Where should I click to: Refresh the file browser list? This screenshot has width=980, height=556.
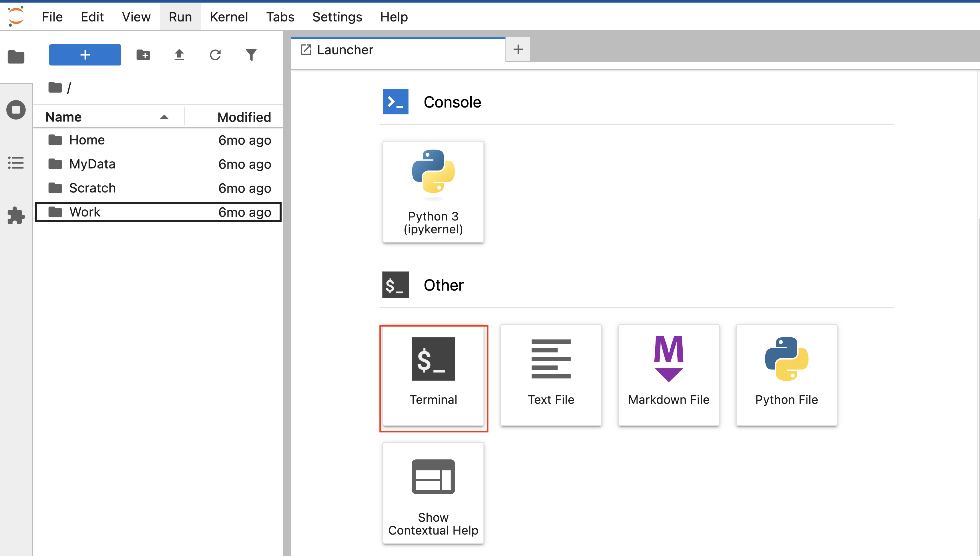click(215, 55)
